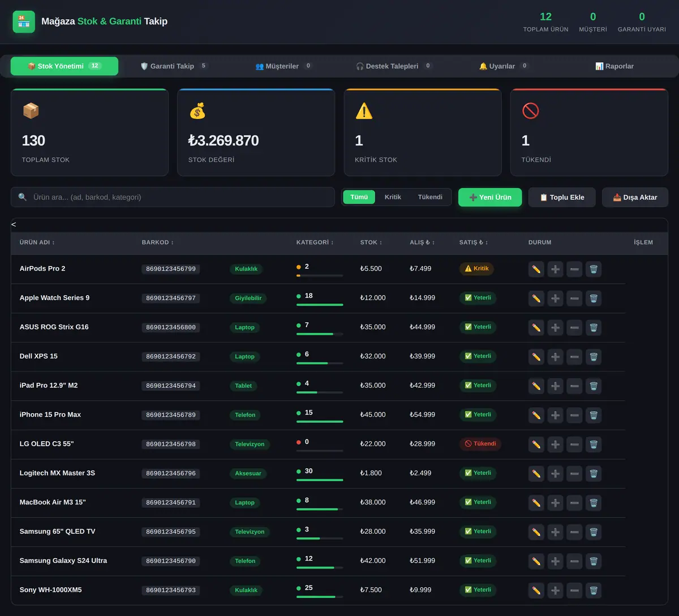Reduce stock of Samsung Galaxy S24 Ultra

574,561
